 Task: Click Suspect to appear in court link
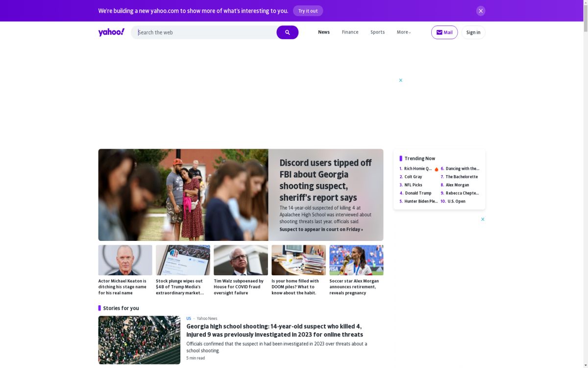tap(321, 229)
